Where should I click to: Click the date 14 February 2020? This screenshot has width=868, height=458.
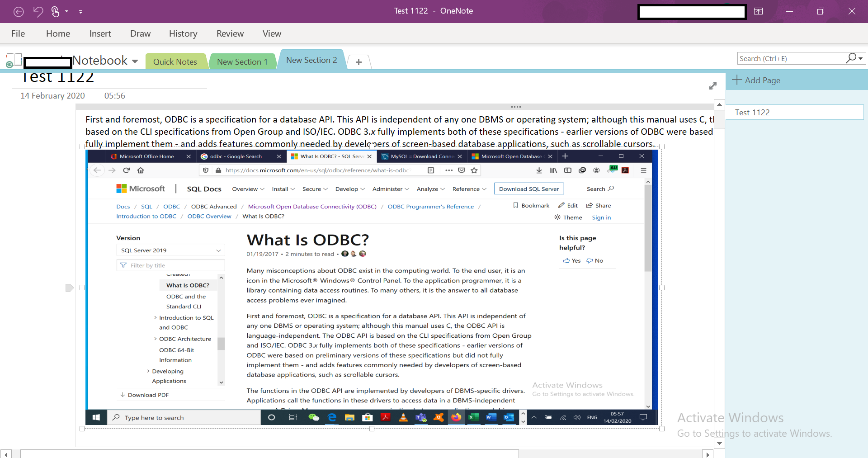pos(52,96)
